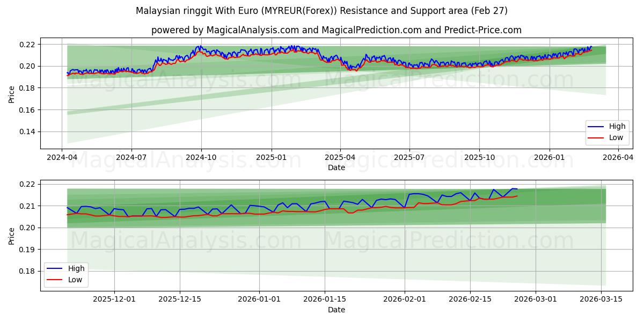Click the 'Low' legend entry in lower chart
This screenshot has width=644, height=322.
coord(66,279)
